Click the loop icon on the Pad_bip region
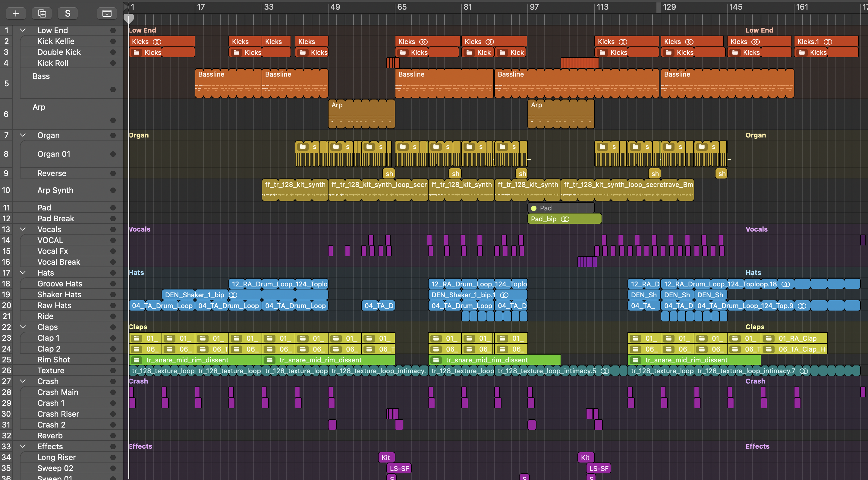868x480 pixels. point(565,219)
